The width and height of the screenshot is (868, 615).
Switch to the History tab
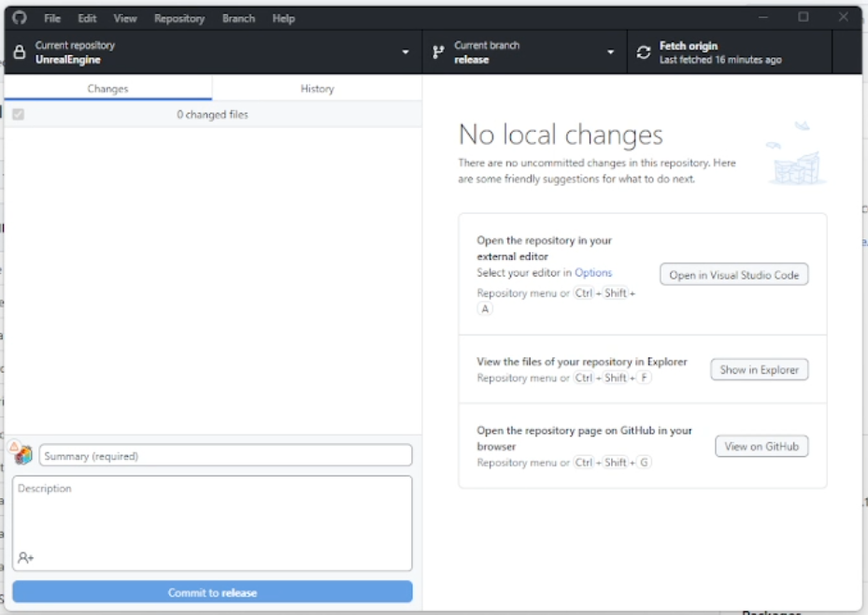tap(317, 89)
